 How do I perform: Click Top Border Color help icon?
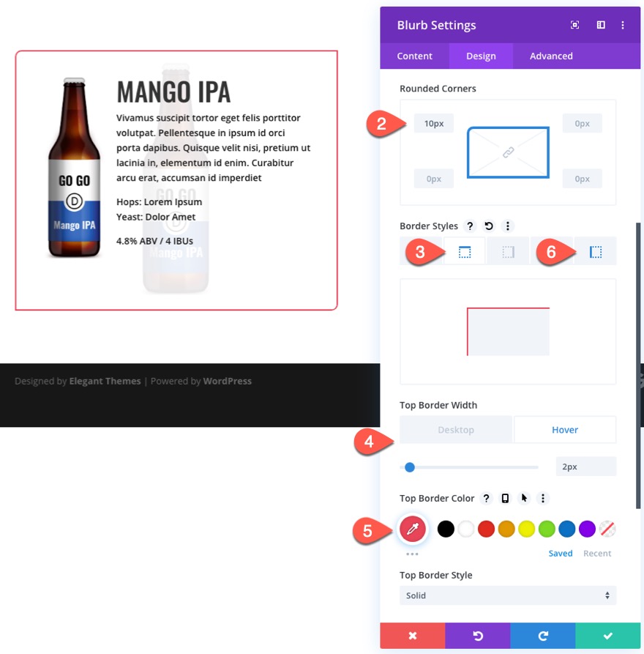point(486,498)
